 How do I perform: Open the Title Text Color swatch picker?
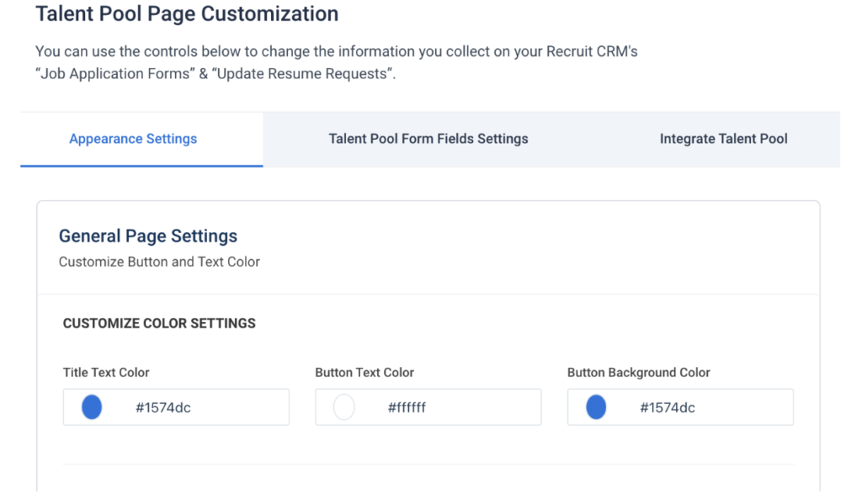91,406
